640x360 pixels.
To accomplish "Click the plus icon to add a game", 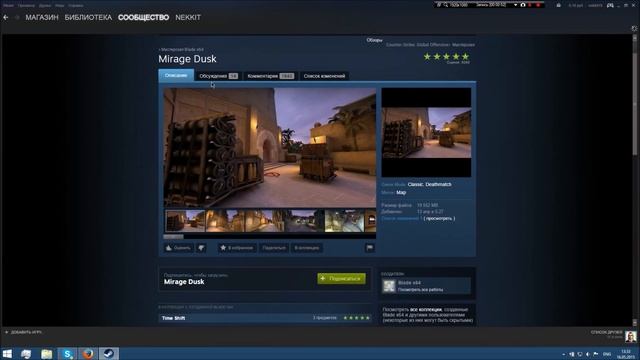I will click(x=6, y=332).
